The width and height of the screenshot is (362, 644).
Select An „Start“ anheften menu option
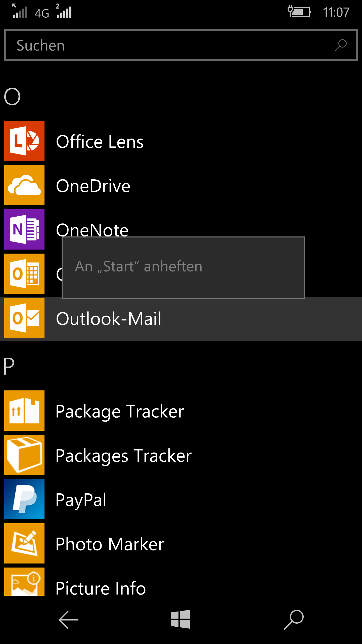tap(183, 267)
